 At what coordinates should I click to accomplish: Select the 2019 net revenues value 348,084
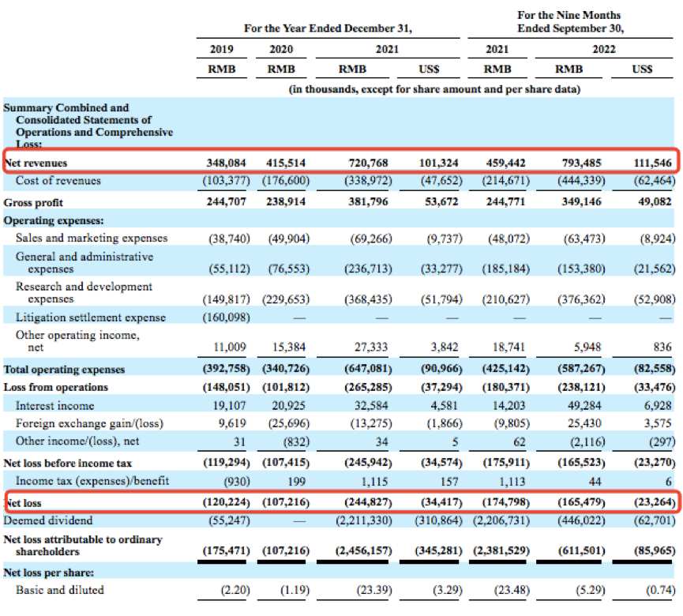point(227,163)
